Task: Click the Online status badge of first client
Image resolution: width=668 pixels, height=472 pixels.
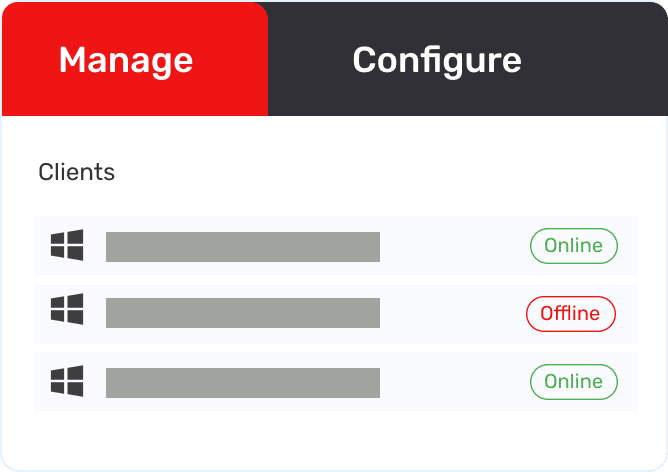Action: 573,245
